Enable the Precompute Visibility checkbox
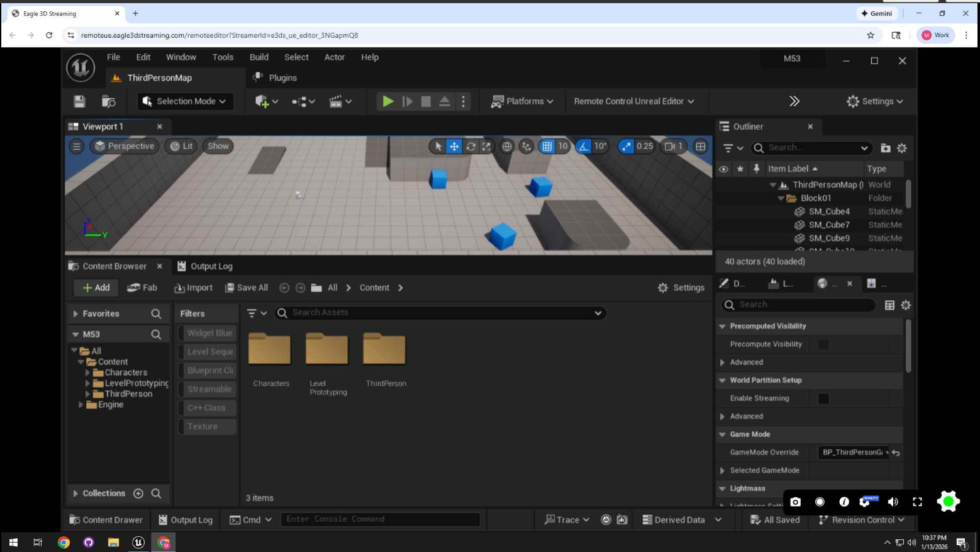This screenshot has width=980, height=552. tap(823, 344)
